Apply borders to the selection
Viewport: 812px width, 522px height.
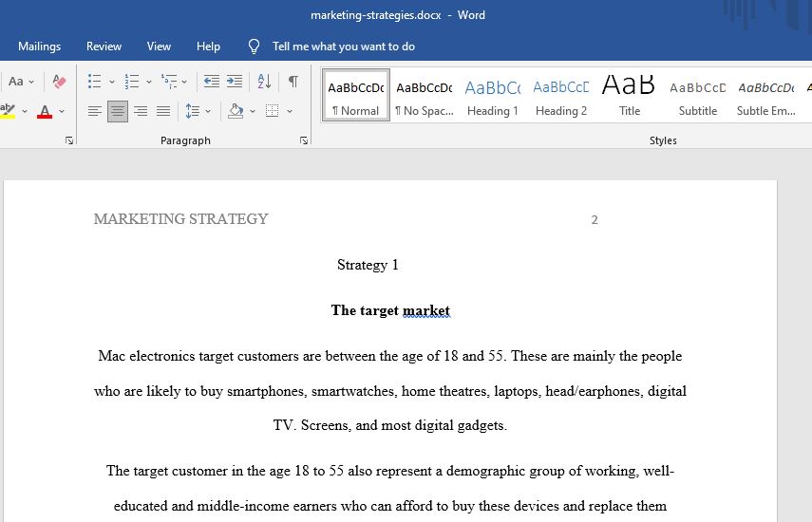click(272, 111)
